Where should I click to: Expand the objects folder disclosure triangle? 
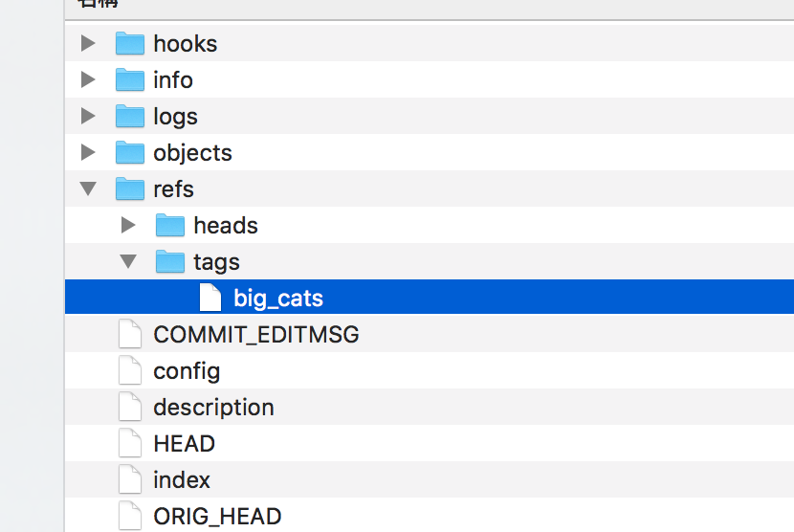coord(89,152)
